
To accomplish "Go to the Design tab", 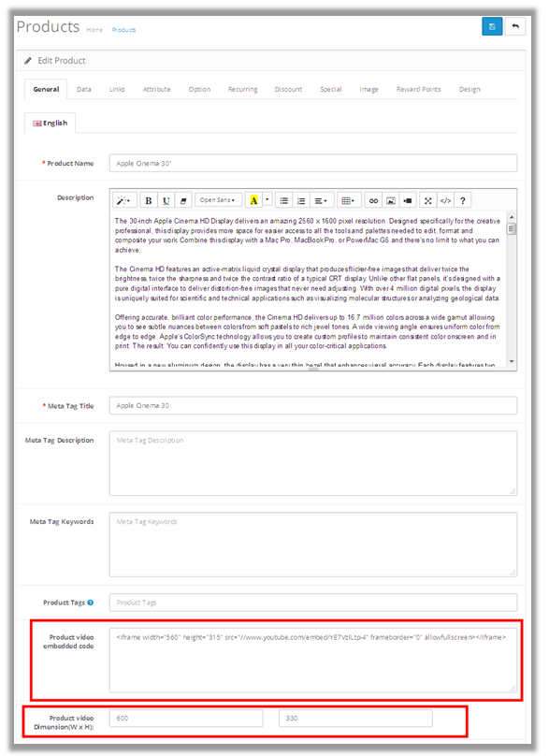I will 470,89.
